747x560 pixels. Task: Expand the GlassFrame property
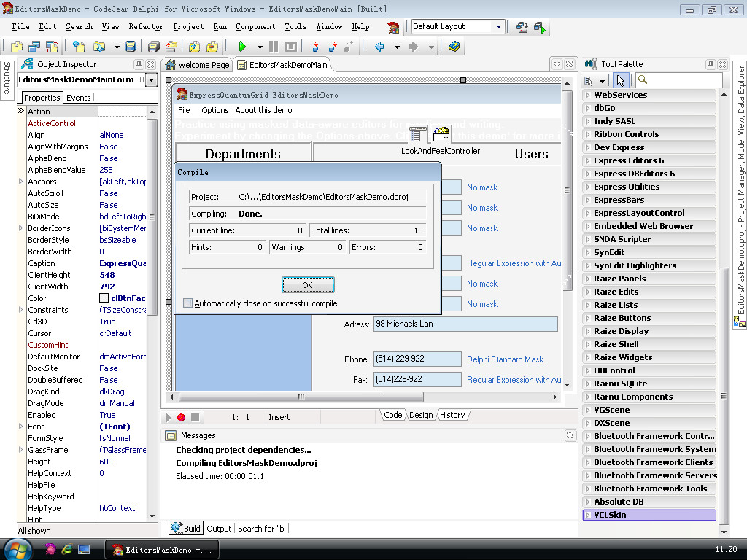pos(20,449)
